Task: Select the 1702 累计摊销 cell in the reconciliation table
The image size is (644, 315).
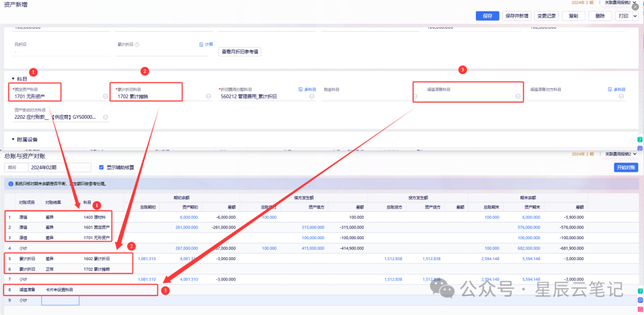Action: [x=97, y=269]
